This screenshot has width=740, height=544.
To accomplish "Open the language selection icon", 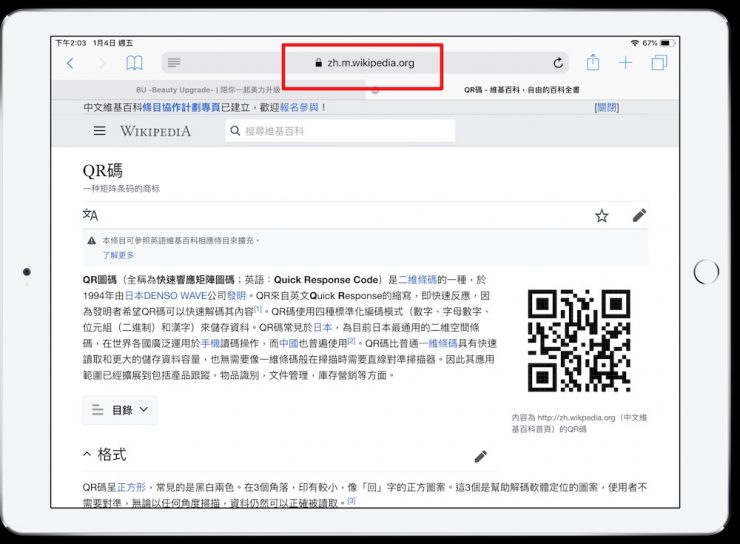I will (90, 215).
